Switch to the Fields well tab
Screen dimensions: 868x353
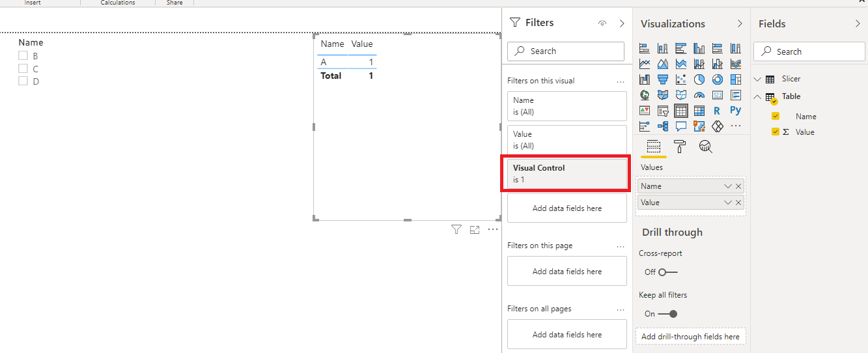tap(654, 147)
